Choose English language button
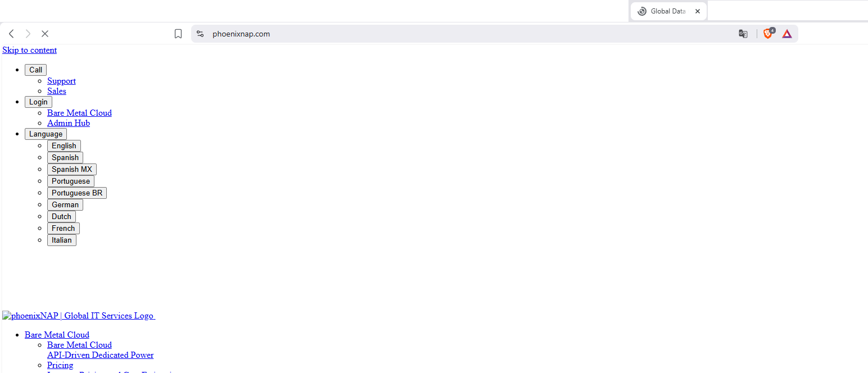 [64, 146]
